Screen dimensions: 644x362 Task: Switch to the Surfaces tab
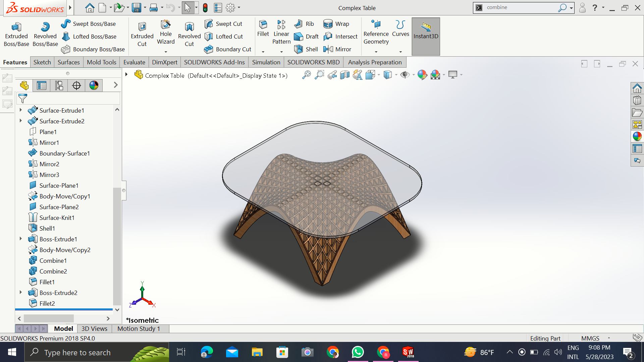pyautogui.click(x=68, y=62)
